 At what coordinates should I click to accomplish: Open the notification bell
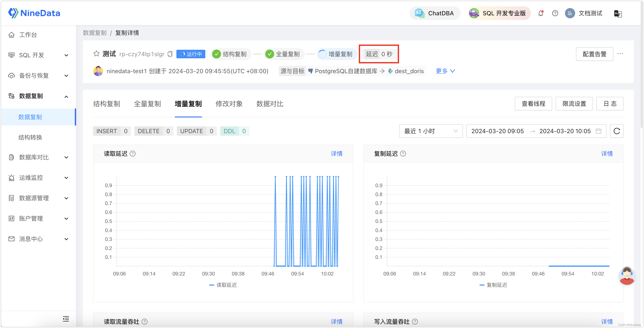tap(540, 13)
